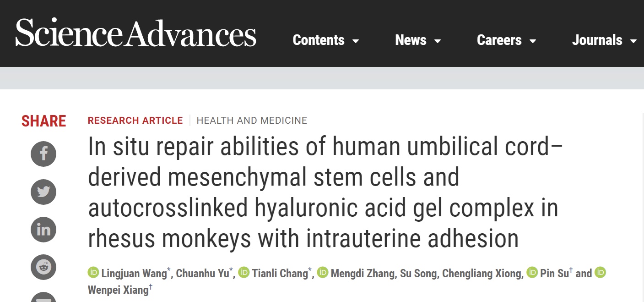Open Tianli Chang's ORCID icon
The width and height of the screenshot is (644, 302).
pos(244,273)
